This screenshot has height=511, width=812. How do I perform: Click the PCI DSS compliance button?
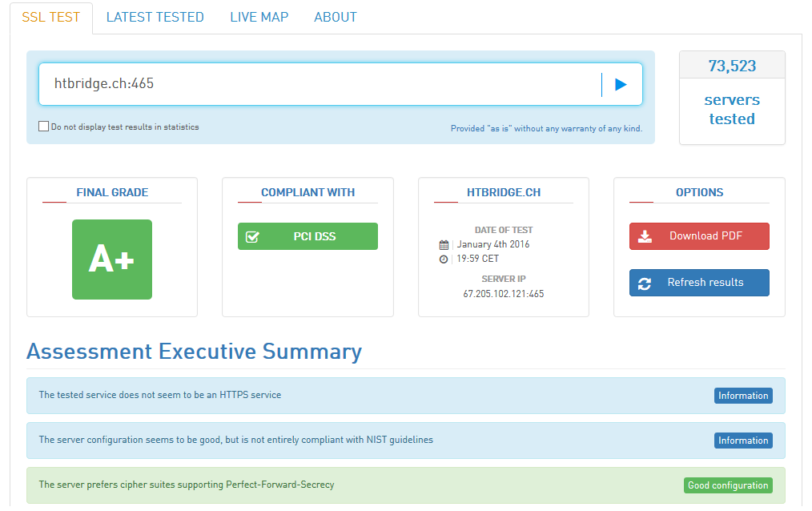[308, 236]
